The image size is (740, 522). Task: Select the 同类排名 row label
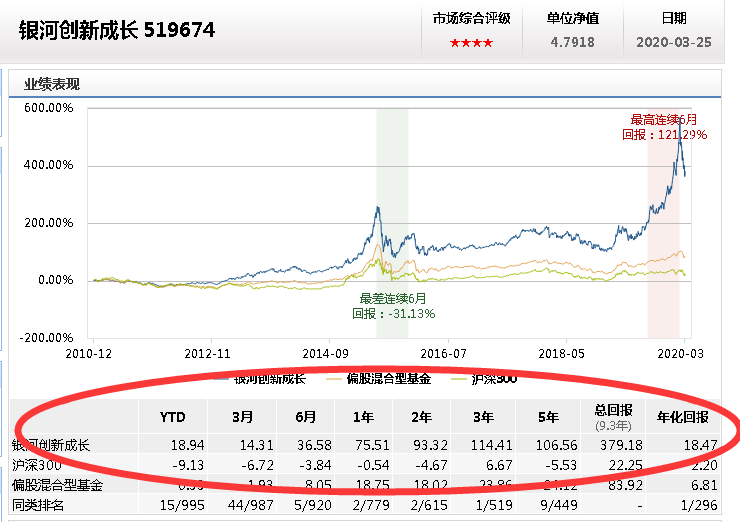point(37,505)
